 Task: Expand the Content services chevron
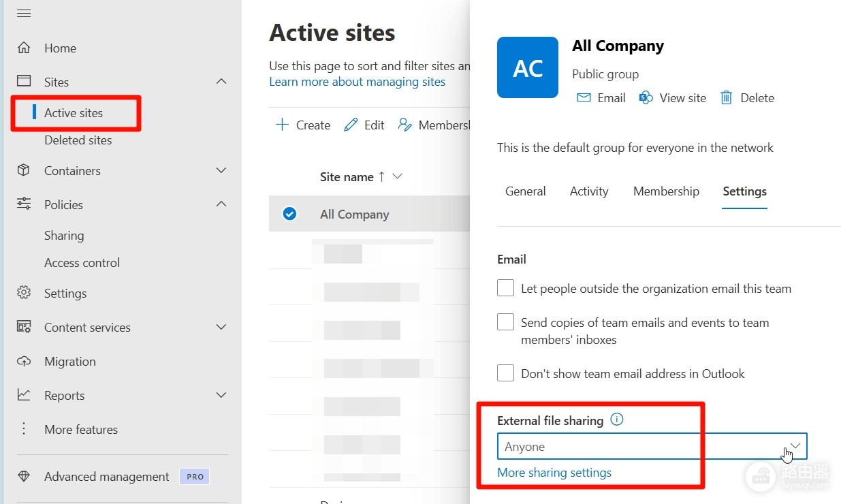pos(221,327)
